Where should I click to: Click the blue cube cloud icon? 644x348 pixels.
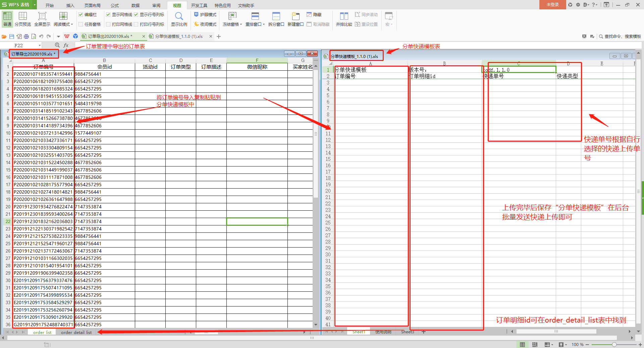(x=75, y=37)
